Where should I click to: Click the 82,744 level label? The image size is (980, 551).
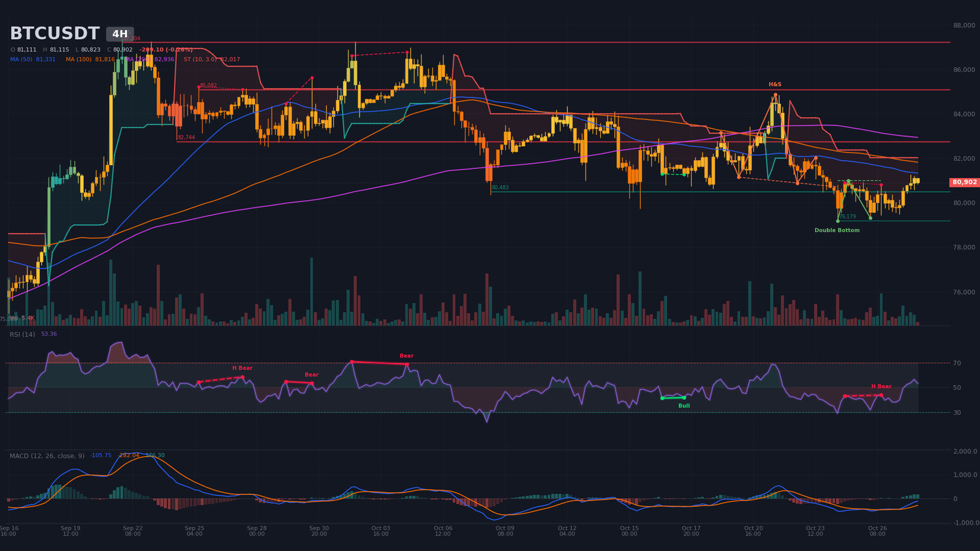186,138
